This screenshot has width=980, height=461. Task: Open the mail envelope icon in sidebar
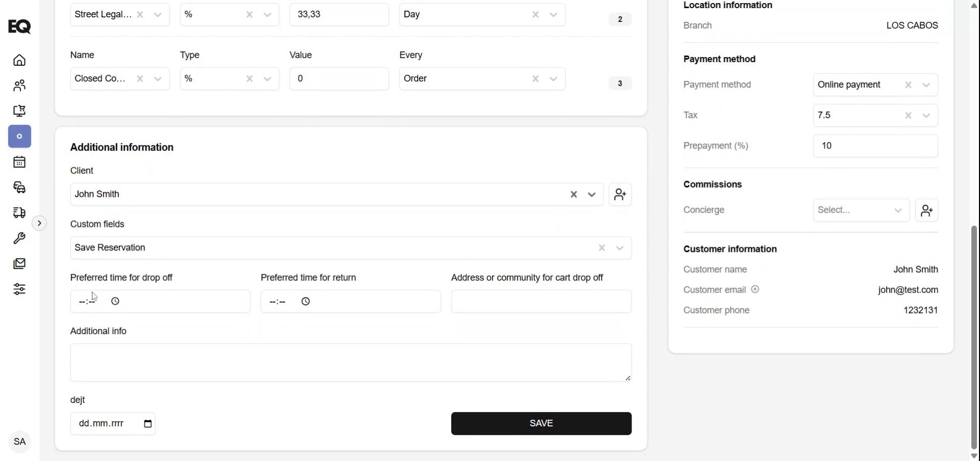coord(19,263)
